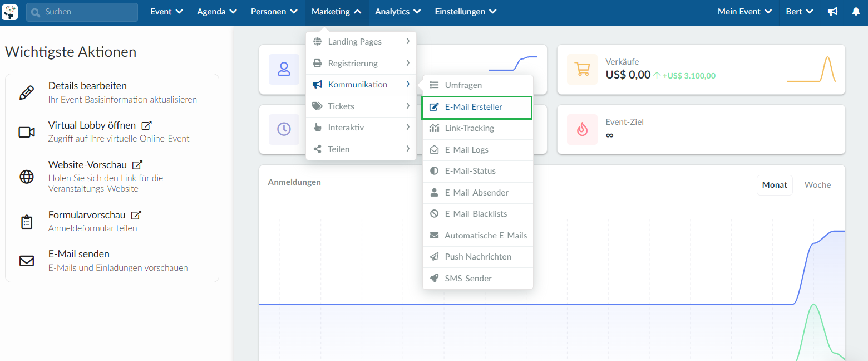Expand the Landing Pages submenu arrow

[408, 41]
